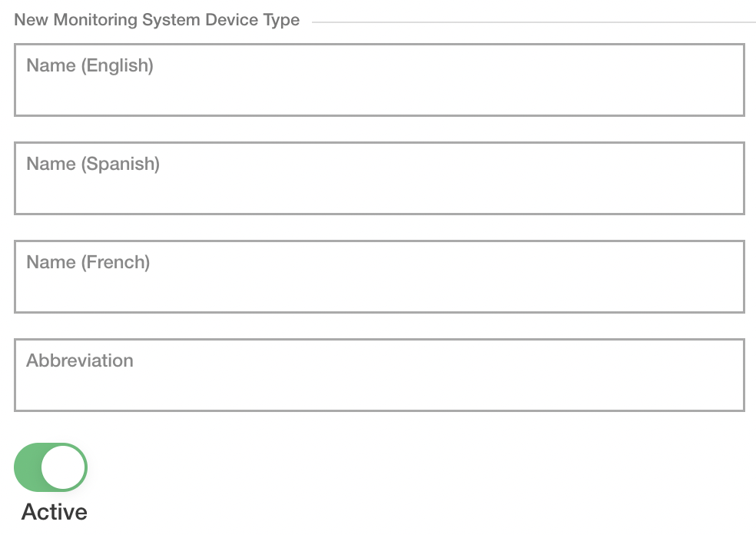Viewport: 756px width, 535px height.
Task: Click inside the Name (English) field
Action: 378,80
